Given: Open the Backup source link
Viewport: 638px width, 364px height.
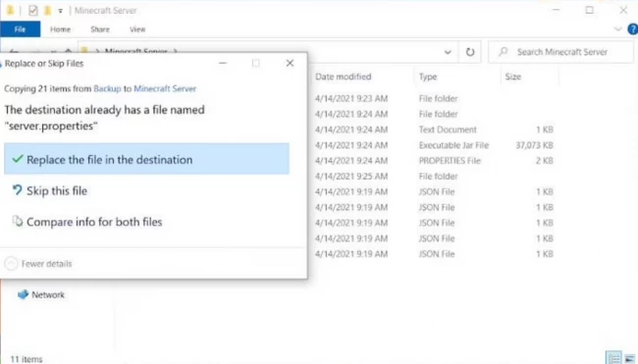Looking at the screenshot, I should coord(107,88).
